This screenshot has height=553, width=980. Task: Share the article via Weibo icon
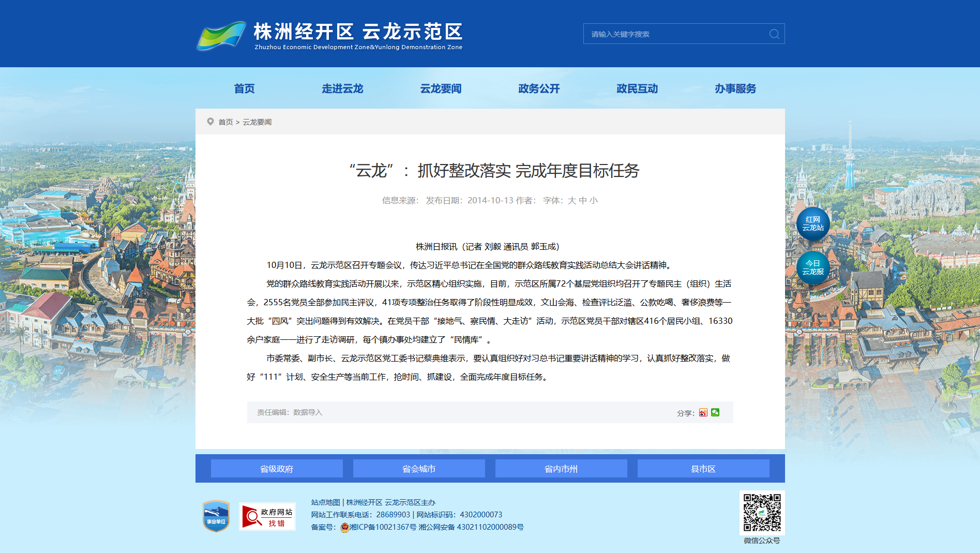coord(703,412)
